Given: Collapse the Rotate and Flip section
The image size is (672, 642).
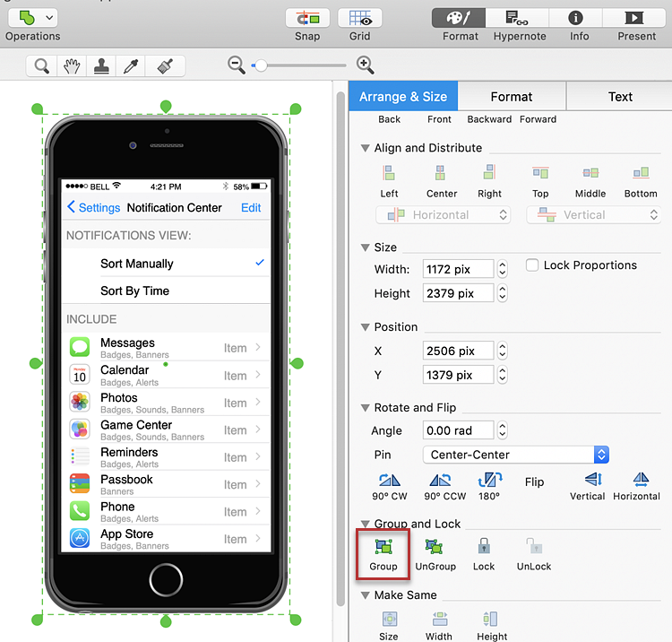Looking at the screenshot, I should coord(366,408).
